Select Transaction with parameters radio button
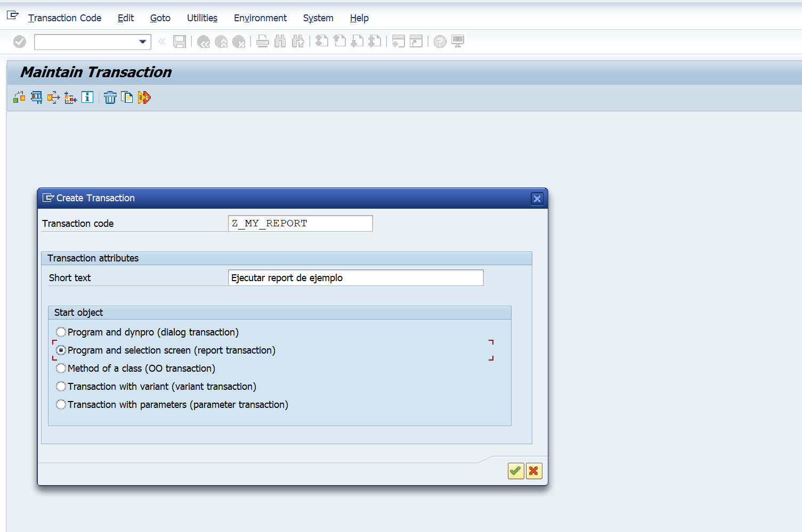Viewport: 802px width, 532px height. click(x=61, y=405)
